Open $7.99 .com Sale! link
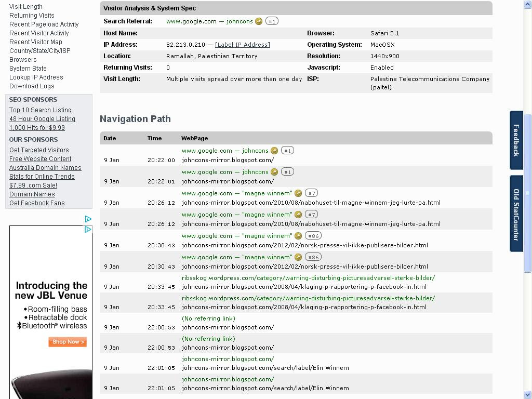 pos(33,185)
